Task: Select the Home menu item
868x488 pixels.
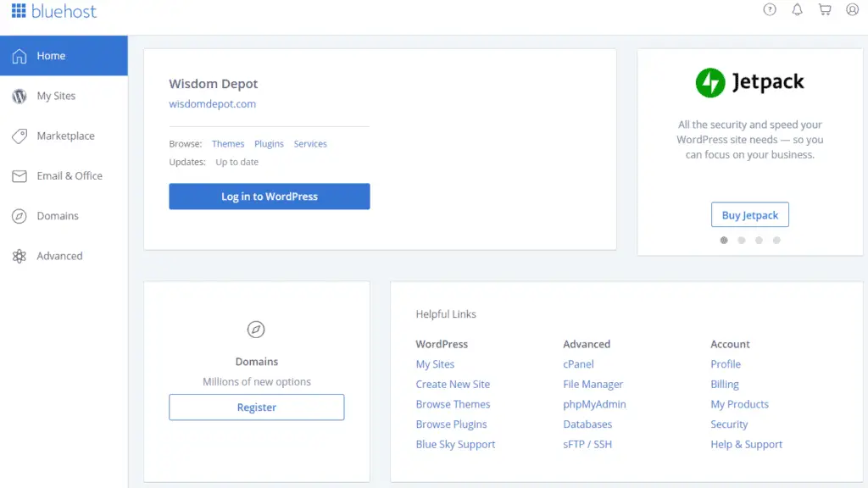Action: tap(64, 56)
